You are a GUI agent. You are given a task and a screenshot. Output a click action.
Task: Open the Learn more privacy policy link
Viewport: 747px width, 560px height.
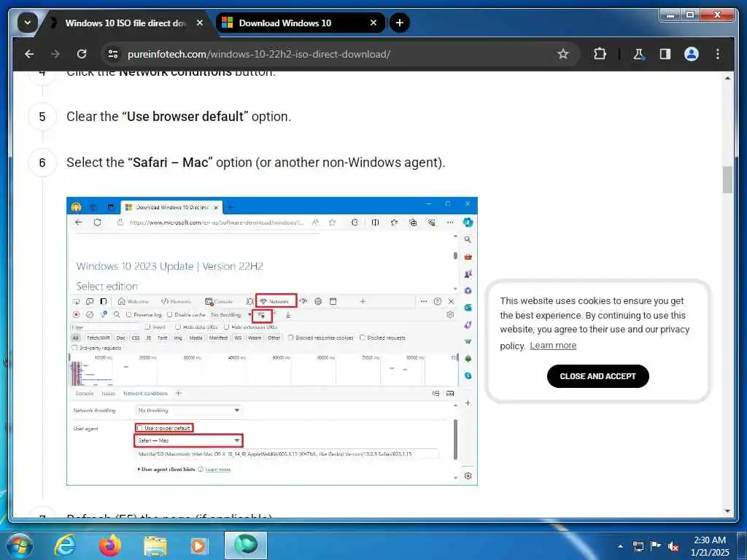[553, 346]
